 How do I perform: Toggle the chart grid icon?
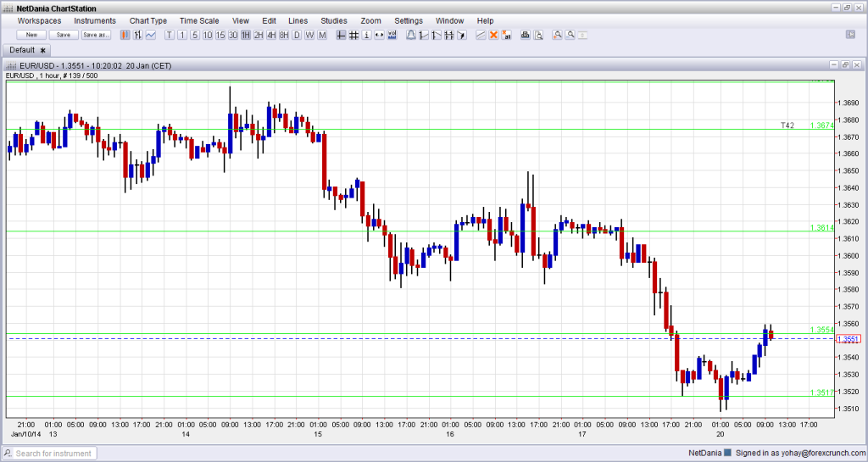click(x=353, y=35)
